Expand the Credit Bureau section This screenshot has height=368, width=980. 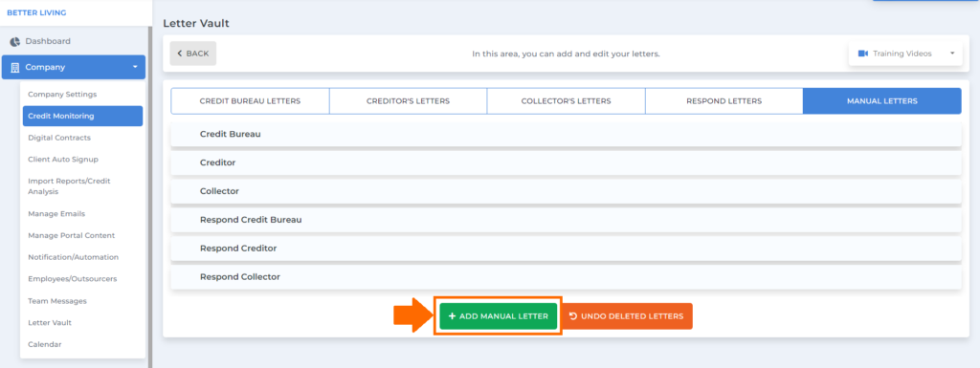tap(566, 134)
